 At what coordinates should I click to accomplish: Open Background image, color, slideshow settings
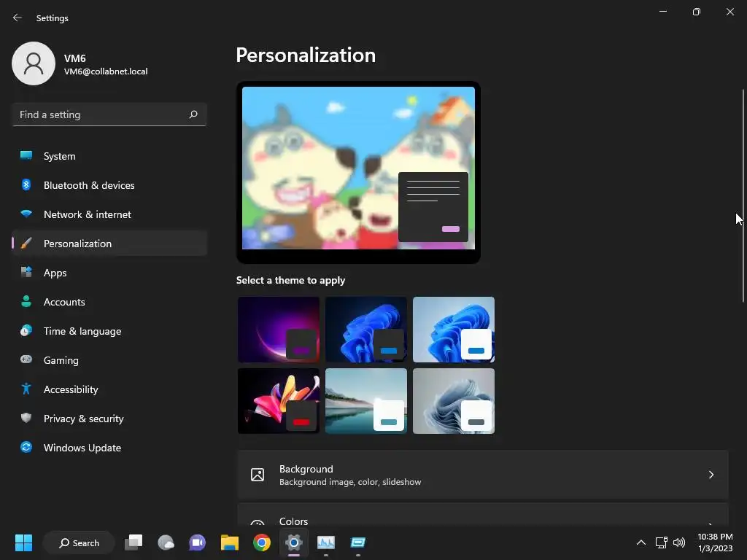point(483,475)
